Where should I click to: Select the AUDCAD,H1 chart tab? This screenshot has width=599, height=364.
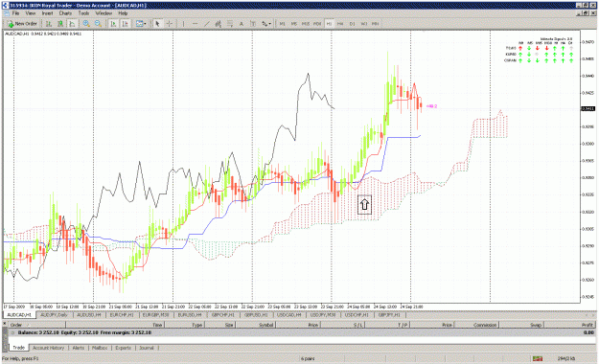click(x=19, y=315)
